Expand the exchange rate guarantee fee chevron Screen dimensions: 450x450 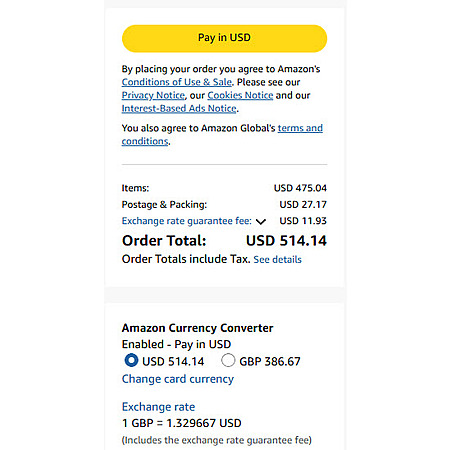[x=261, y=221]
